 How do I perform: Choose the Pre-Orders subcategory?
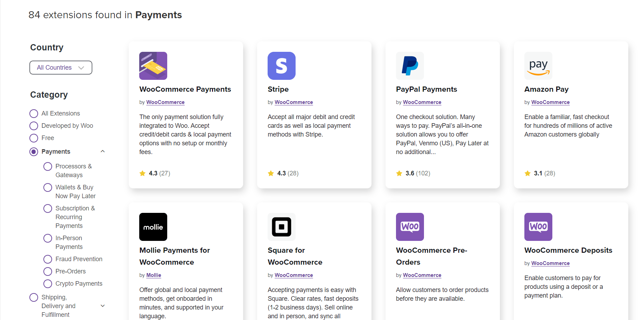coord(48,271)
